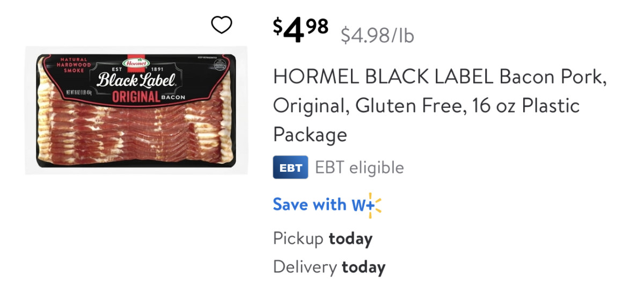Click the blue EBT badge icon

(x=290, y=167)
